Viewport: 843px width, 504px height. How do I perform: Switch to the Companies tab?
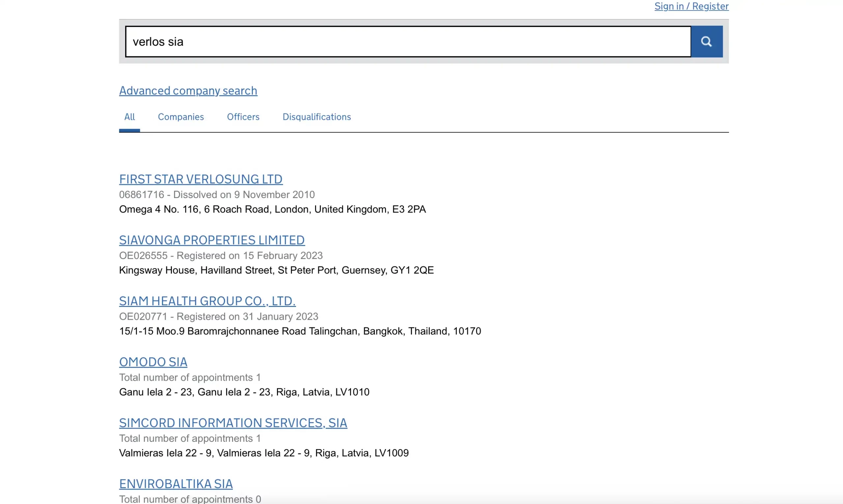[181, 117]
